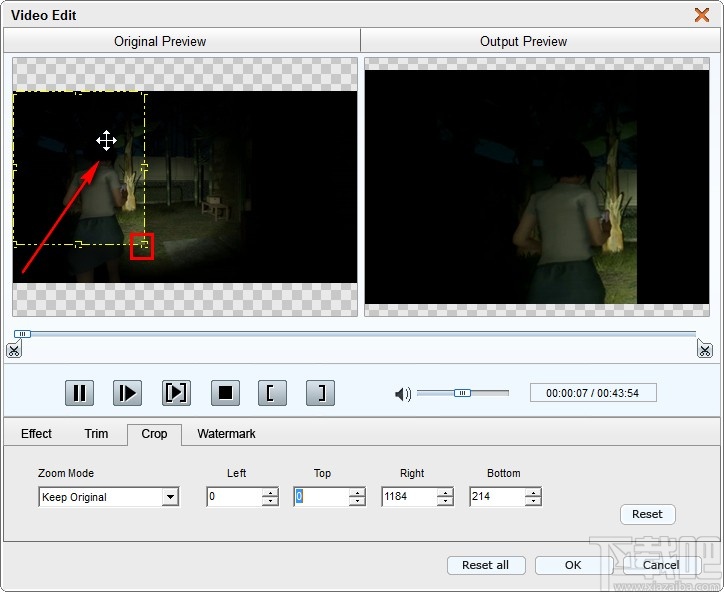The width and height of the screenshot is (724, 592).
Task: Click the left scissors trim marker
Action: pyautogui.click(x=13, y=349)
